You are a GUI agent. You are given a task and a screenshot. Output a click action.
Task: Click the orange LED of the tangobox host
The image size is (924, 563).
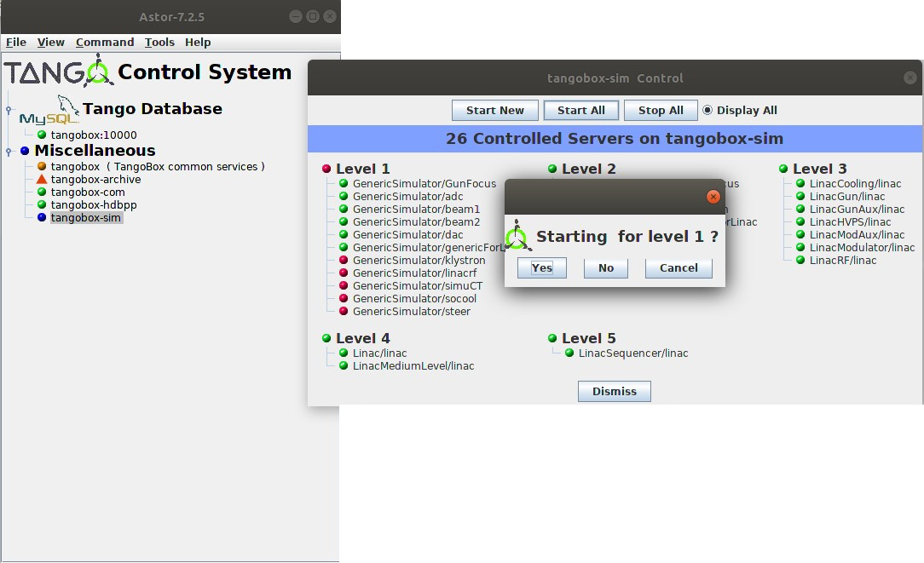click(x=42, y=166)
